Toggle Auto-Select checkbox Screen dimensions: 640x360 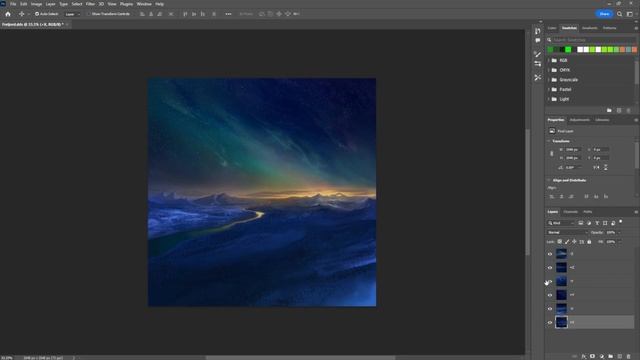pos(37,14)
